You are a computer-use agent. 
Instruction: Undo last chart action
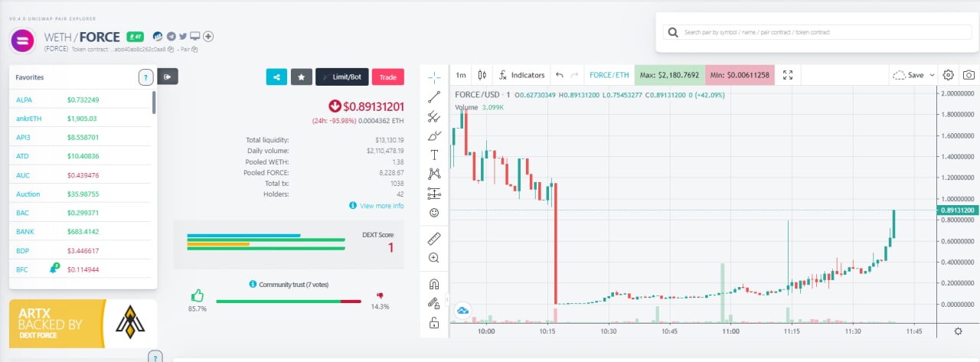(x=560, y=75)
